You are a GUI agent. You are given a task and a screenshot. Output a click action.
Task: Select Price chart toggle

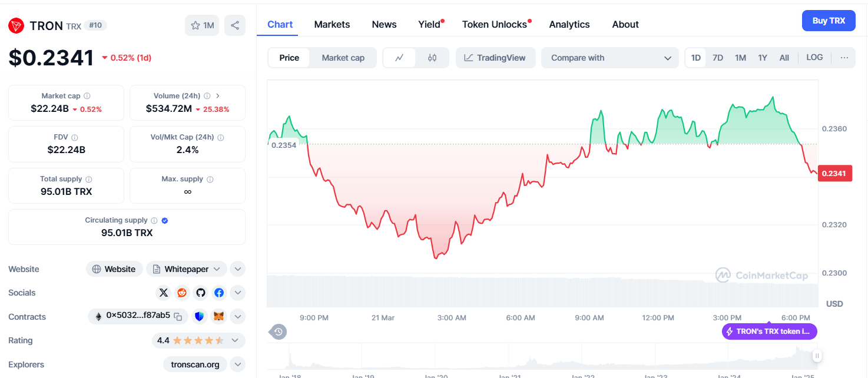pyautogui.click(x=289, y=58)
